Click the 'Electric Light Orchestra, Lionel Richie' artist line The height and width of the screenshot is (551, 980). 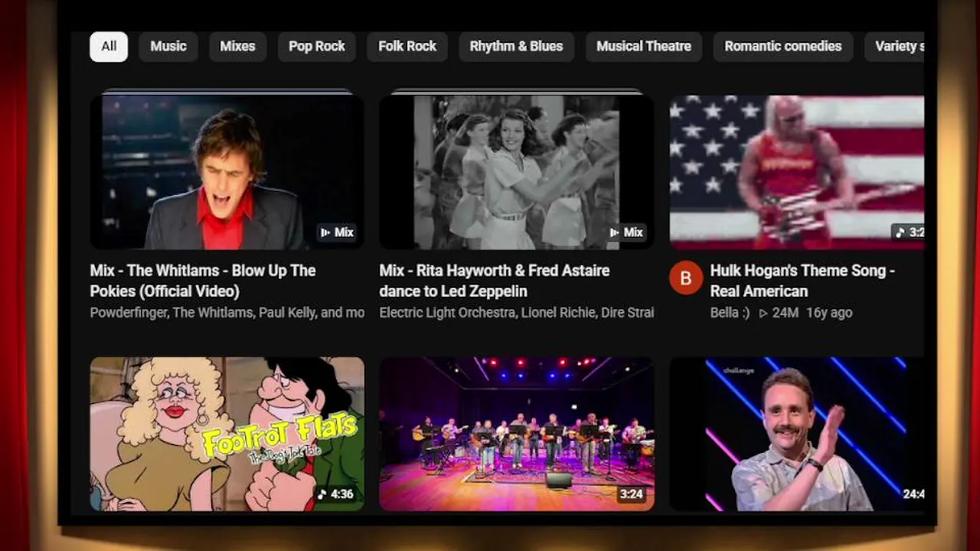click(x=517, y=312)
